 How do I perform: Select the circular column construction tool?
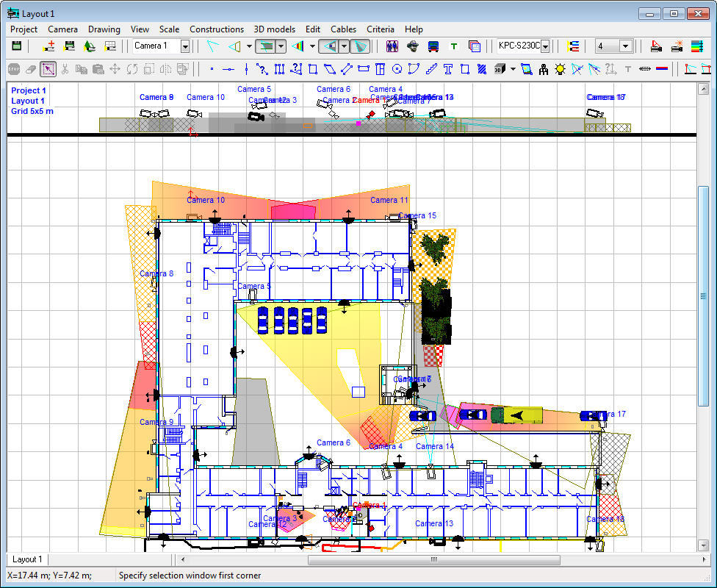397,70
